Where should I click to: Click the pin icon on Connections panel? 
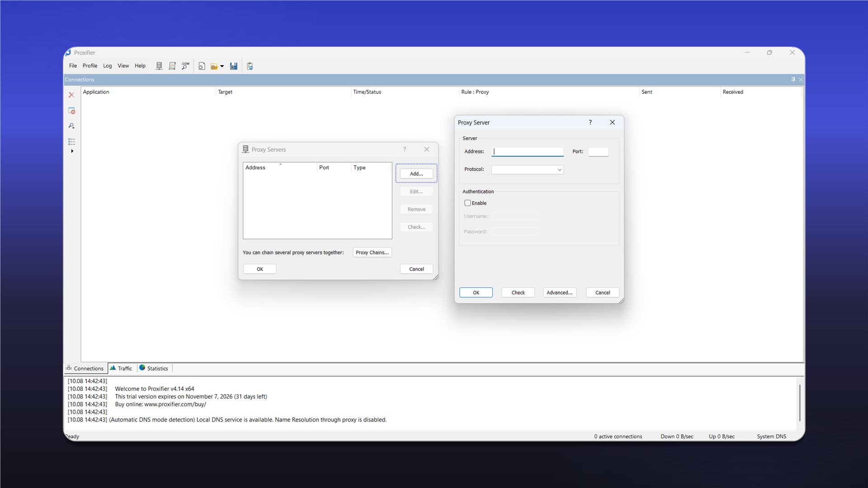793,80
